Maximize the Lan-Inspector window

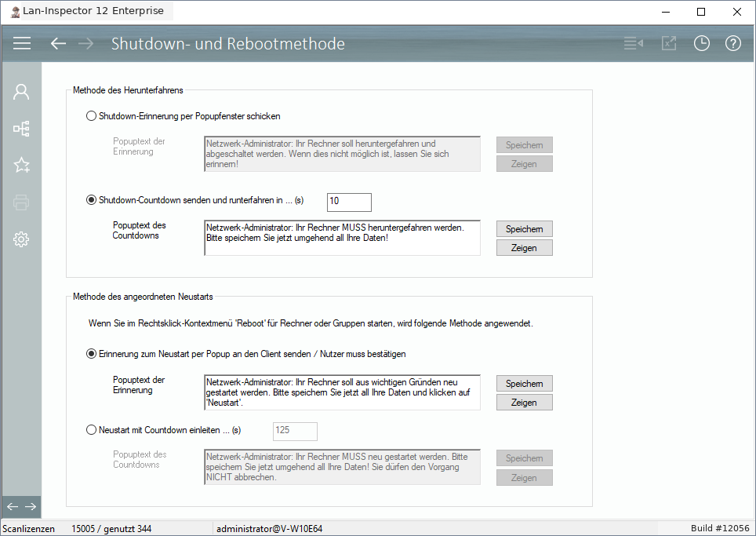point(702,12)
